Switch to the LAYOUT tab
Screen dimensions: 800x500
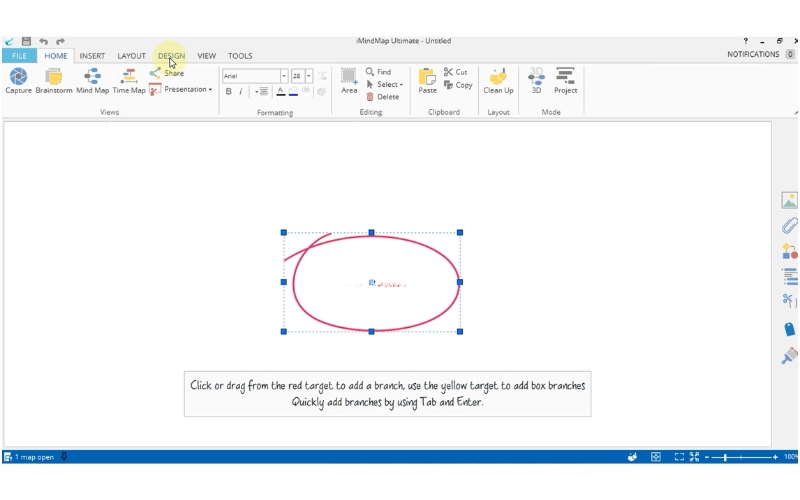pyautogui.click(x=132, y=56)
